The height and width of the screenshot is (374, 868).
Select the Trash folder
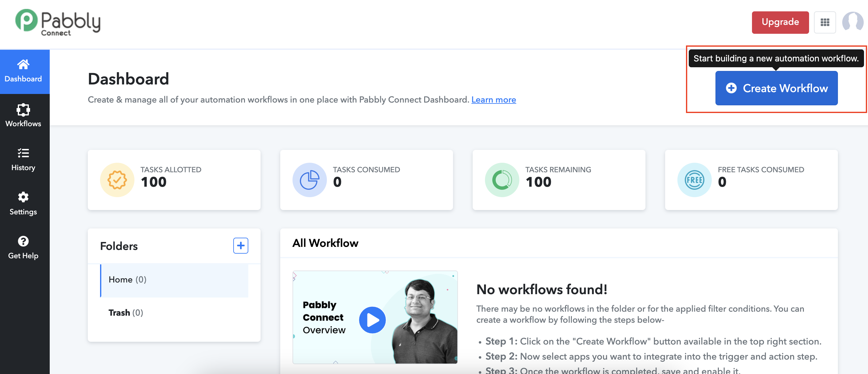point(126,313)
